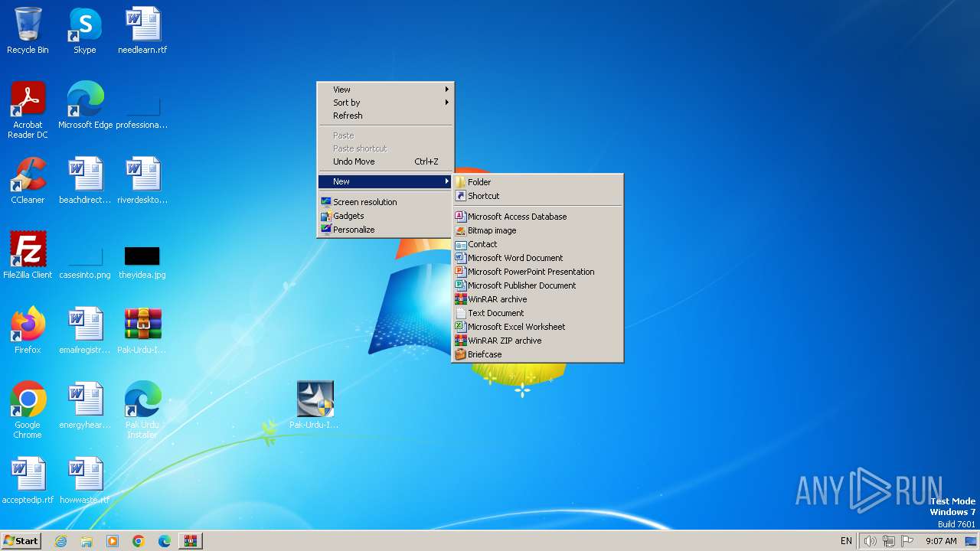Create a new Shortcut
Image resolution: width=980 pixels, height=551 pixels.
point(537,196)
